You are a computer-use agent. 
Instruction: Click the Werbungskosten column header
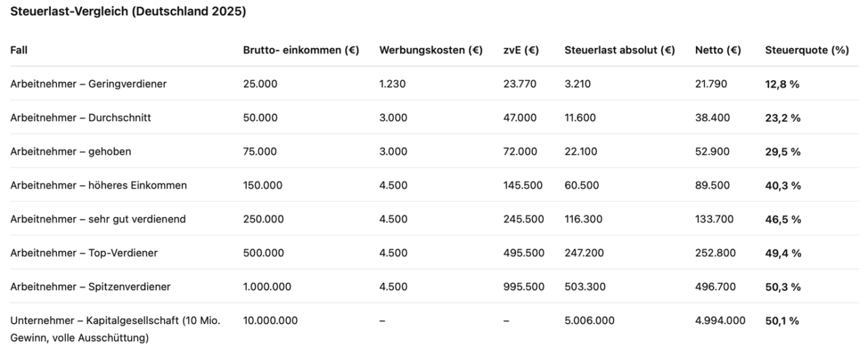coord(431,50)
